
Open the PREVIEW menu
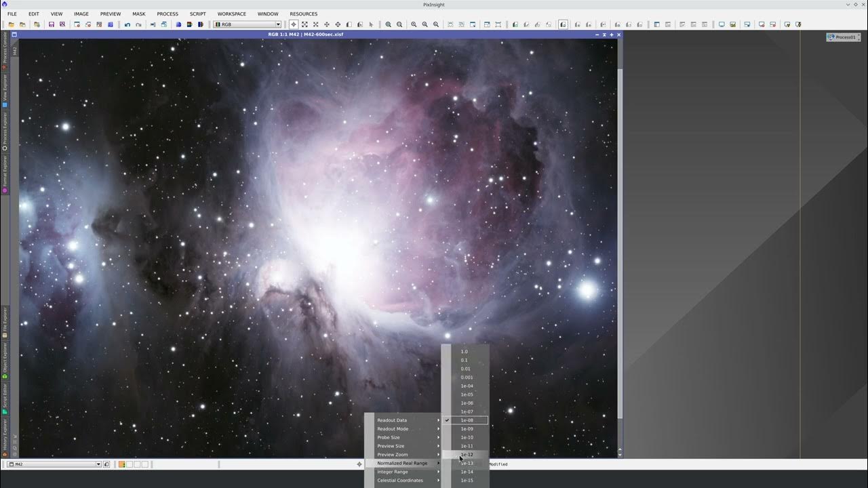tap(111, 14)
